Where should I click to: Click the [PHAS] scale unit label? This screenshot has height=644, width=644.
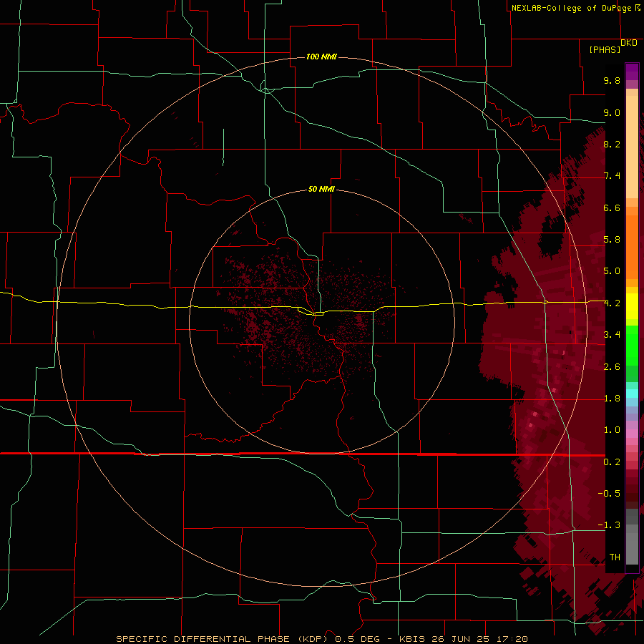pos(605,49)
